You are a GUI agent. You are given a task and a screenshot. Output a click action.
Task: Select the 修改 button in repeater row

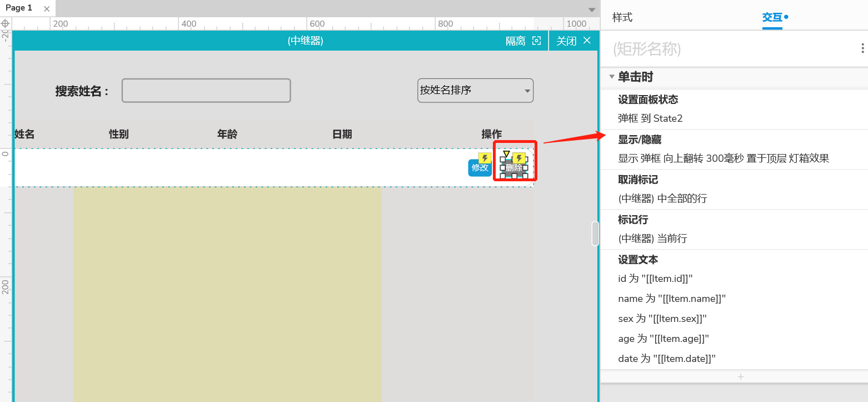pos(480,167)
